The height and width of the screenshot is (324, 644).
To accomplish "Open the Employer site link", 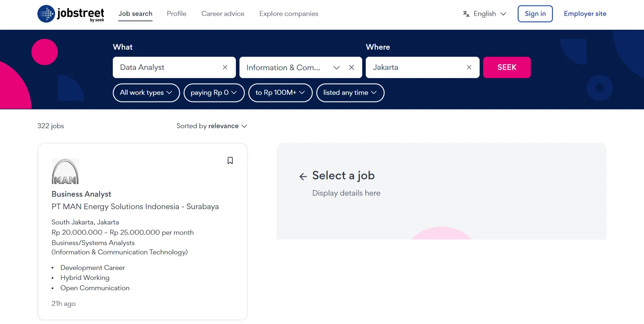I will [x=585, y=14].
